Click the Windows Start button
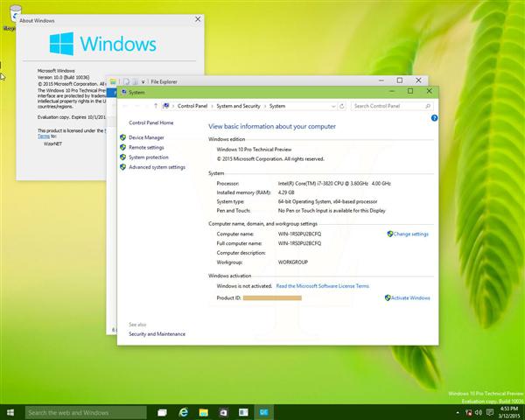 [10, 412]
